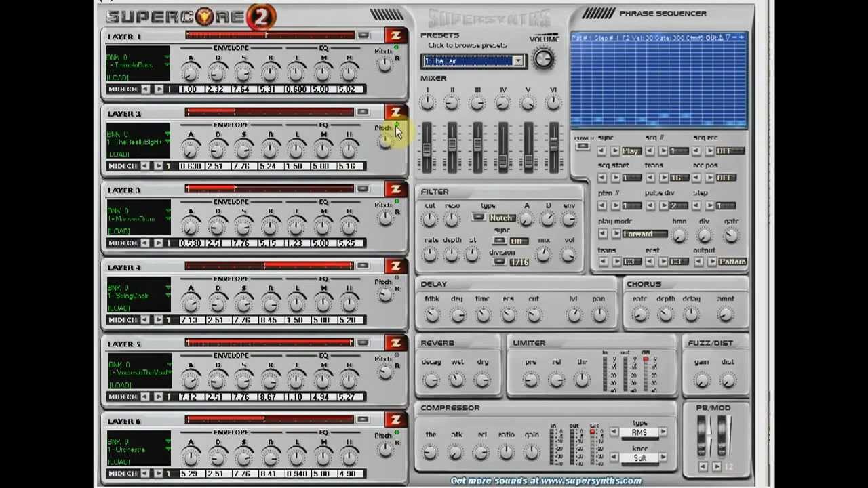Viewport: 868px width, 488px height.
Task: Click the Layer 5 red Z button
Action: pyautogui.click(x=395, y=343)
